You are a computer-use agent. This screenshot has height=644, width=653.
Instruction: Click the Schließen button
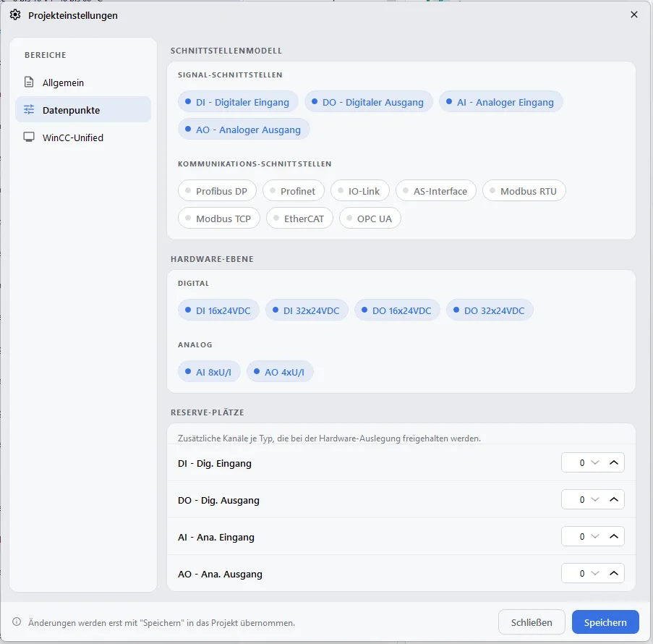point(532,622)
